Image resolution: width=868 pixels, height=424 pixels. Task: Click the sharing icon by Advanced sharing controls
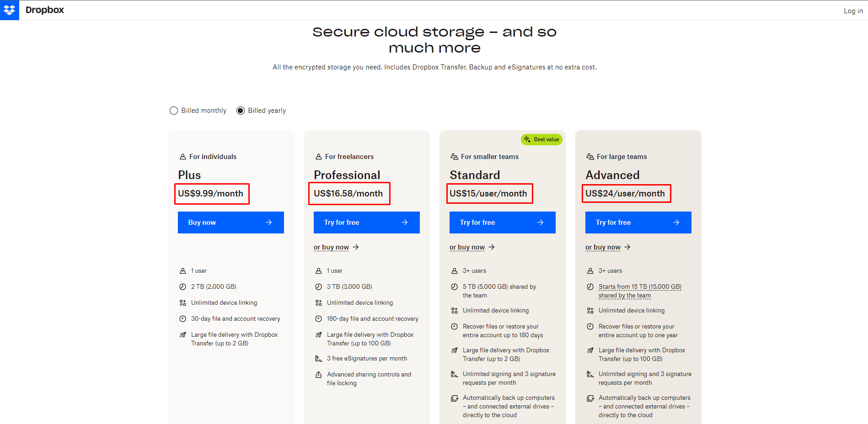318,375
